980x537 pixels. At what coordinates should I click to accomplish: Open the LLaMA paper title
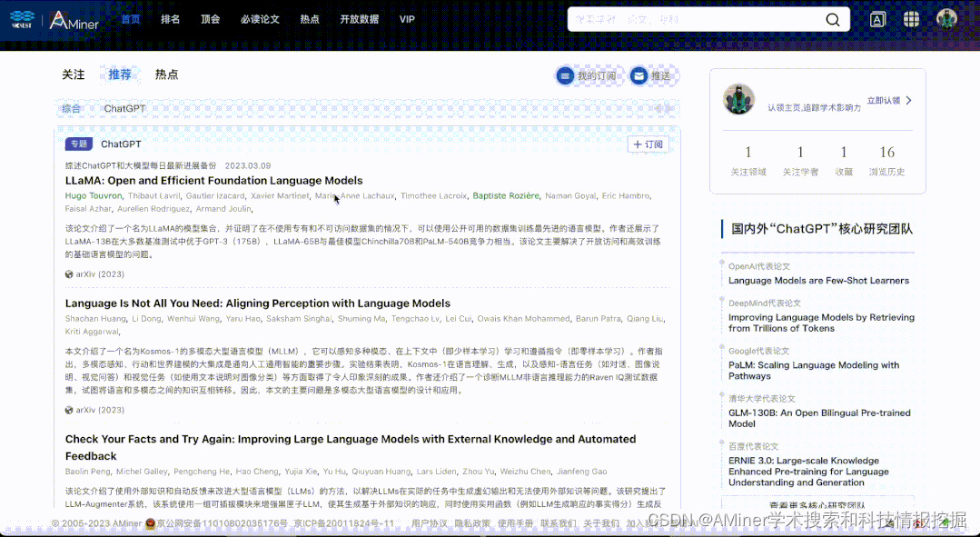[x=213, y=180]
